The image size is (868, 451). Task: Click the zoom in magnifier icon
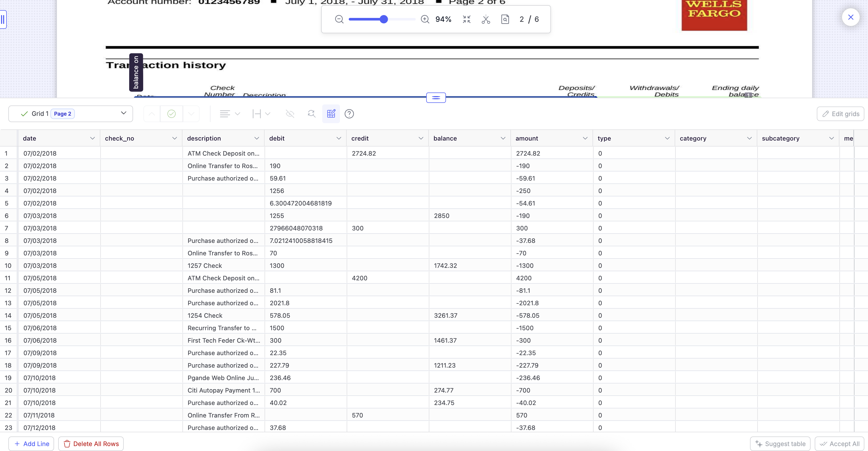(425, 19)
